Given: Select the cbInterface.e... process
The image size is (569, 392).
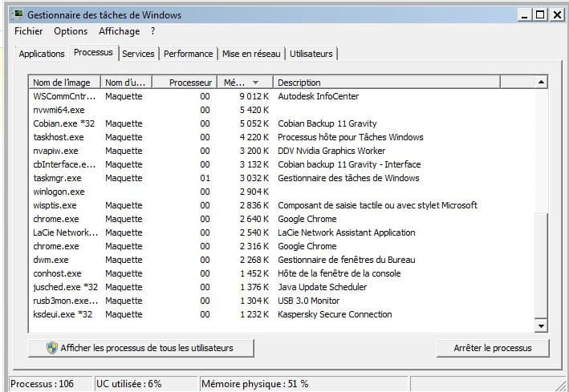Looking at the screenshot, I should [x=281, y=164].
